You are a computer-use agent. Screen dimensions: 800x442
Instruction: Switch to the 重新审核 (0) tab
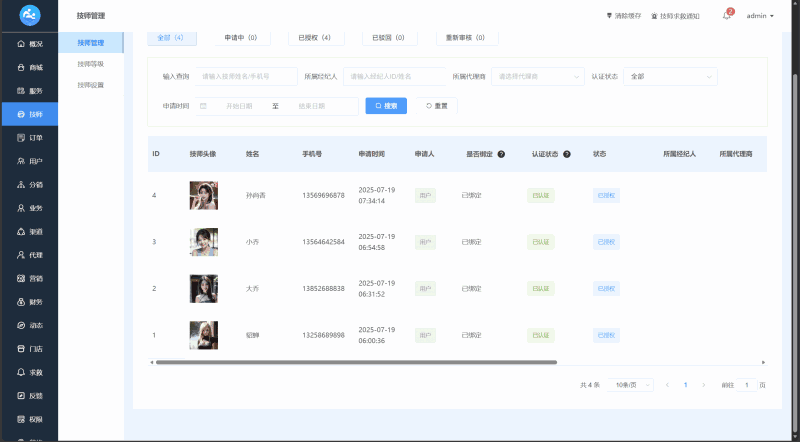point(467,38)
